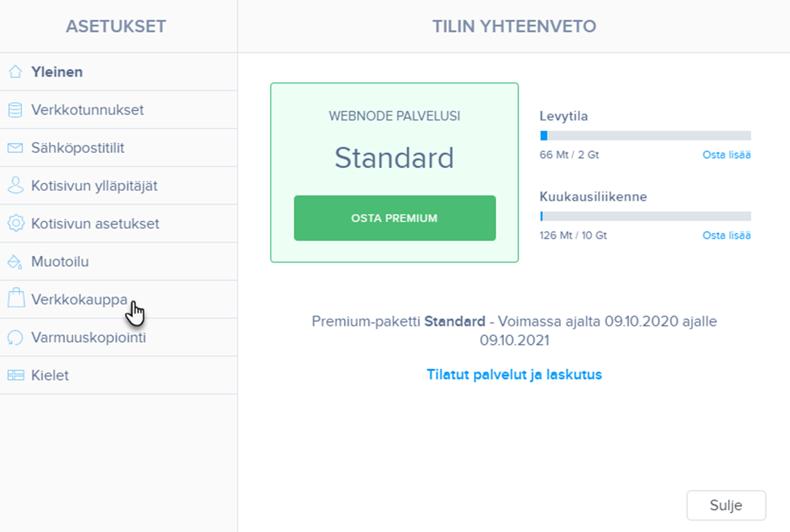Image resolution: width=790 pixels, height=532 pixels.
Task: Click the circular arrow Varmuuskopiointi icon
Action: (x=15, y=338)
